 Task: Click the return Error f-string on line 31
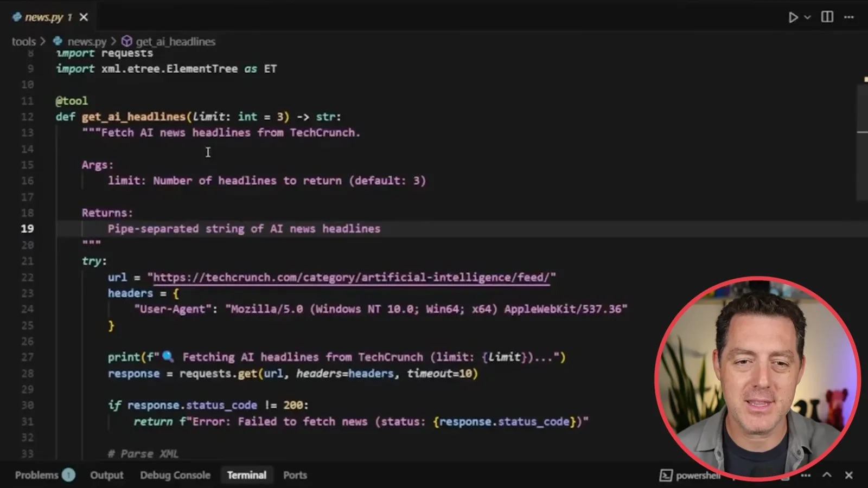tap(361, 421)
